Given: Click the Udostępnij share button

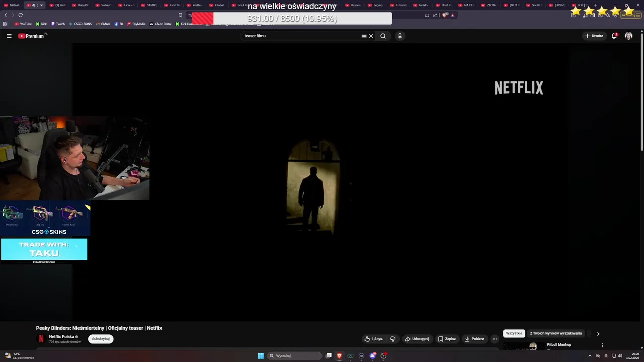Looking at the screenshot, I should point(417,339).
